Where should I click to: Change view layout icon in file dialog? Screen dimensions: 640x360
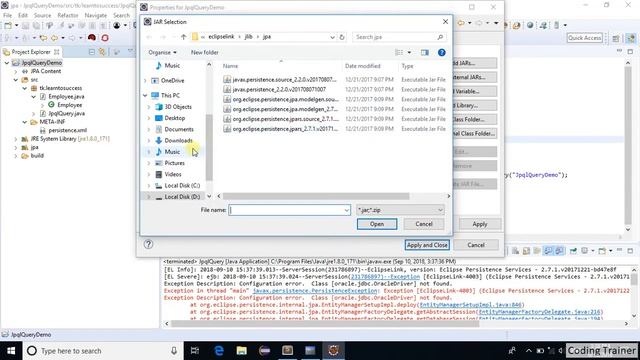[x=399, y=52]
